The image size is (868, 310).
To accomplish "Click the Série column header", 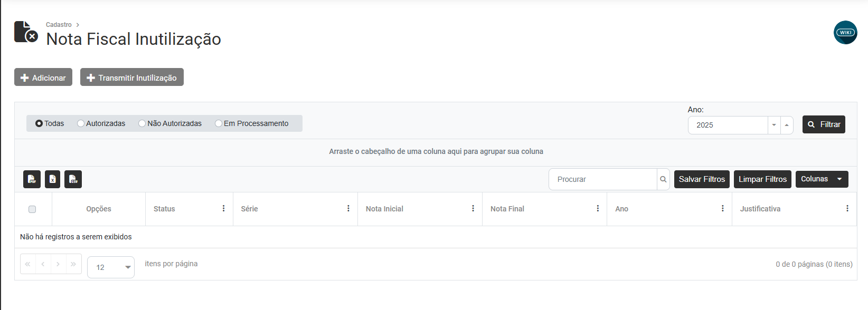I will coord(250,209).
